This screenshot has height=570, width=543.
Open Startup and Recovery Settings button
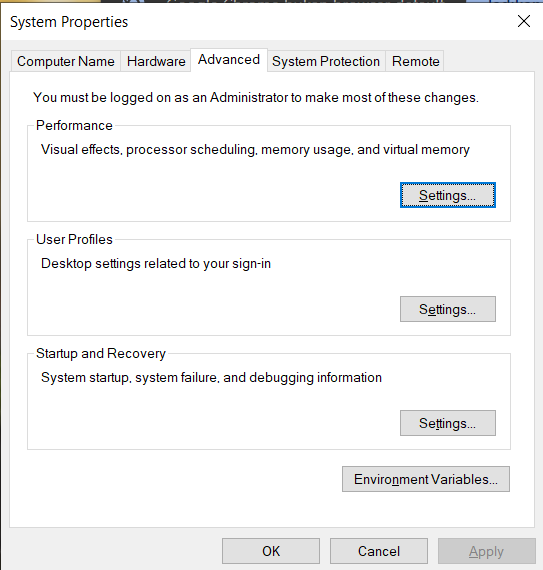pos(448,423)
